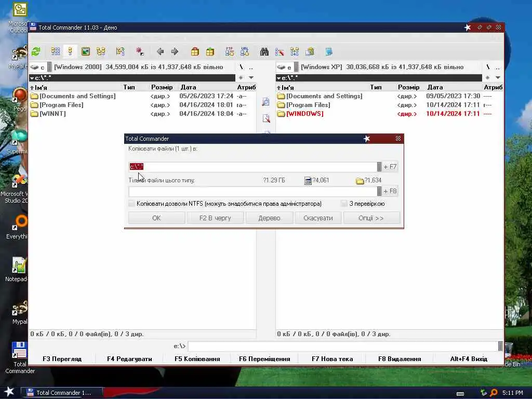Click the star icon in main title bar

point(468,28)
